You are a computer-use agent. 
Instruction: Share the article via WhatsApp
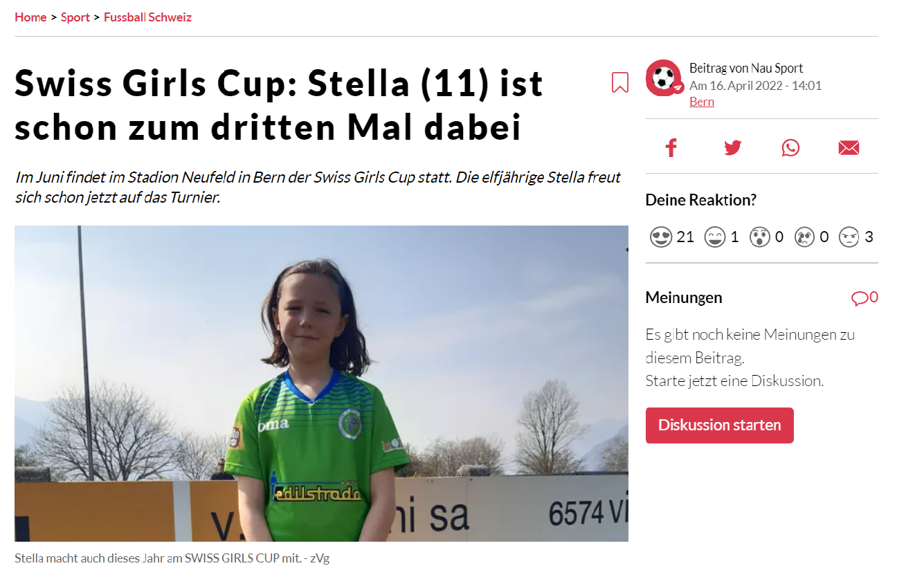click(790, 147)
